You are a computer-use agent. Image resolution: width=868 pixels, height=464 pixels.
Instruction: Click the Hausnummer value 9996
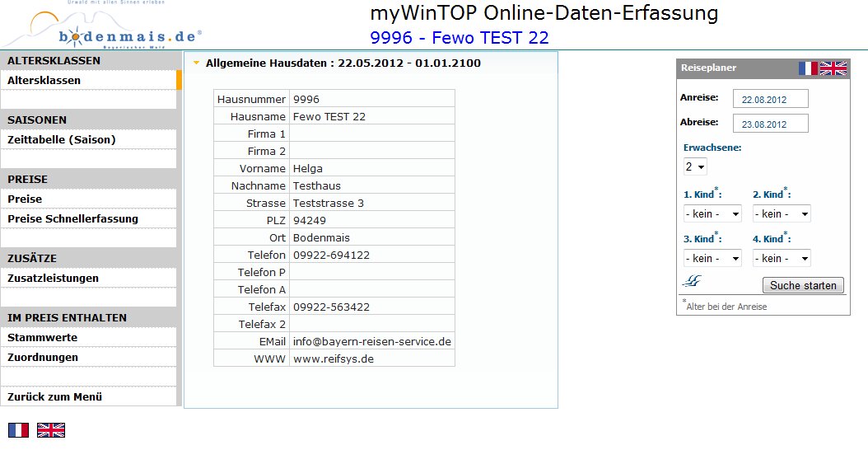[306, 99]
